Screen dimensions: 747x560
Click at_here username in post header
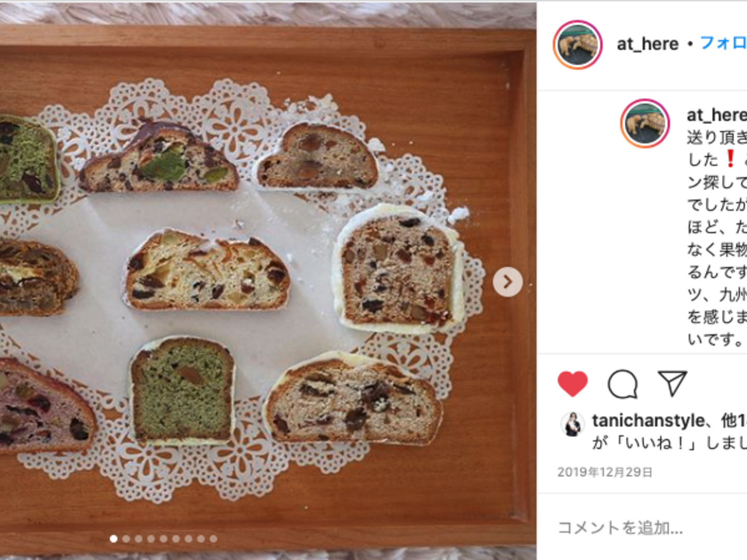647,44
